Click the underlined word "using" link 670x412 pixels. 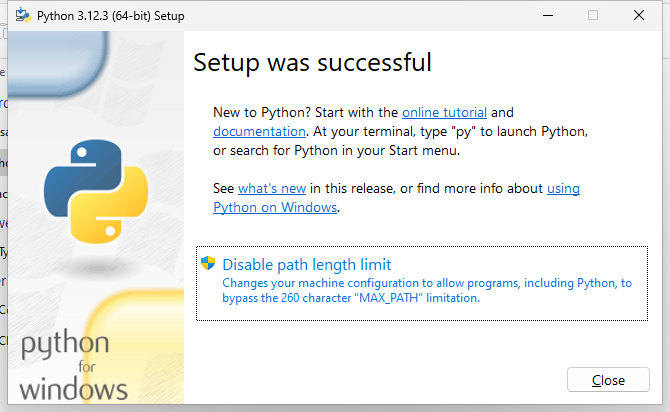(x=563, y=188)
